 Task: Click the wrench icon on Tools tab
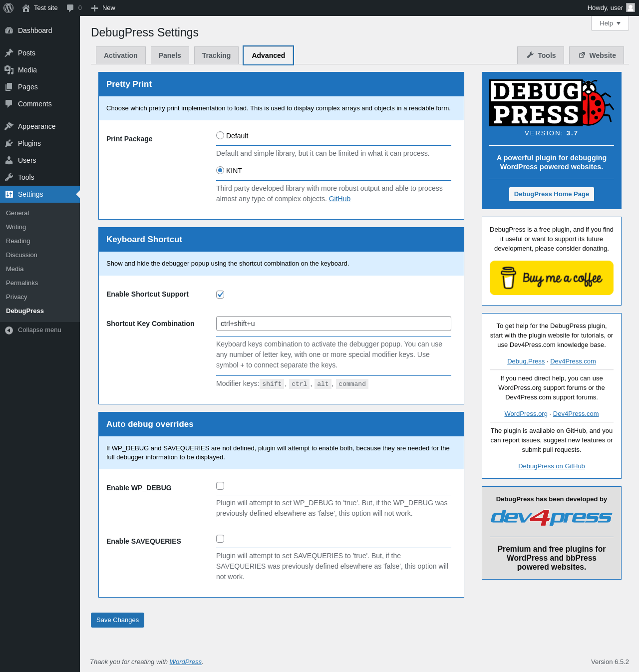[530, 55]
